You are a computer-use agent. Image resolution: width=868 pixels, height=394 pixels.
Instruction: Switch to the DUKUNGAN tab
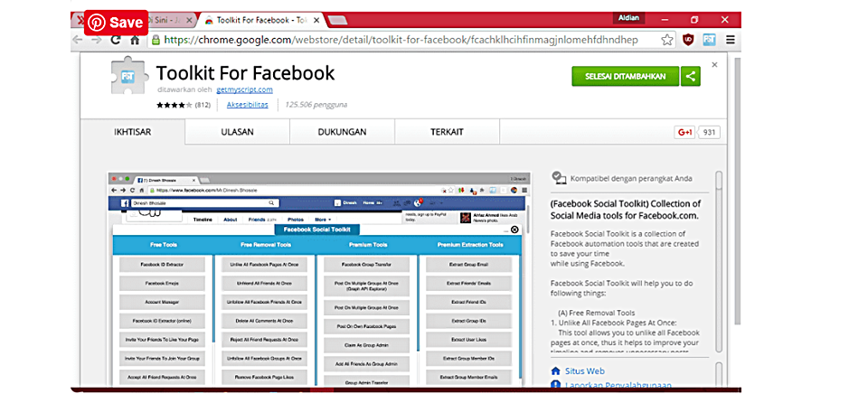pos(342,132)
